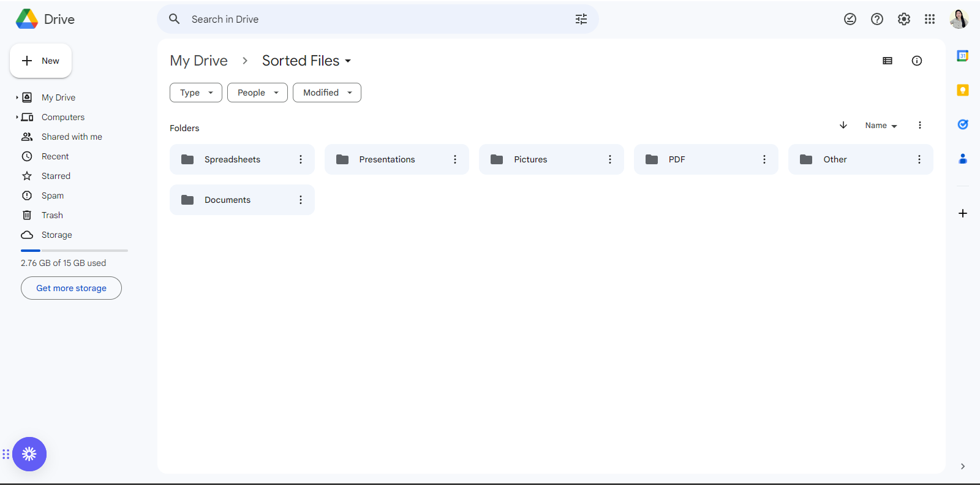This screenshot has width=980, height=486.
Task: Hide the side panel chevron
Action: (963, 466)
